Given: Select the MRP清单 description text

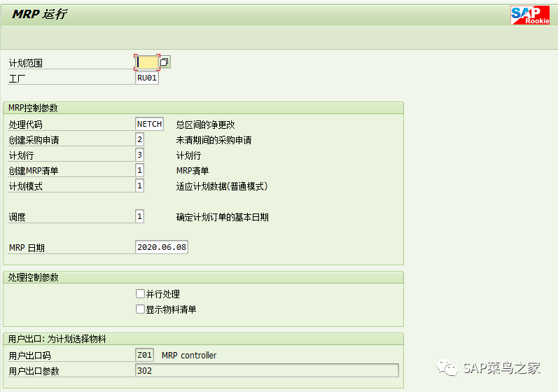Looking at the screenshot, I should 193,171.
